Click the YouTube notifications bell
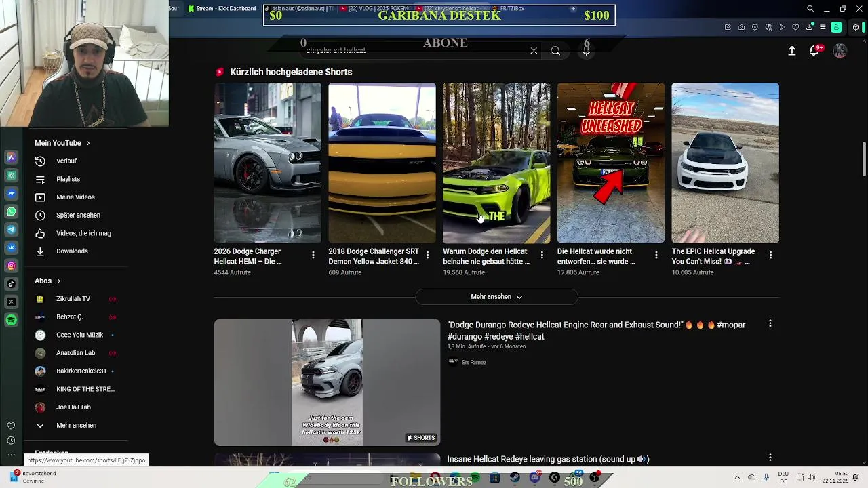Viewport: 868px width, 488px height. pos(814,51)
